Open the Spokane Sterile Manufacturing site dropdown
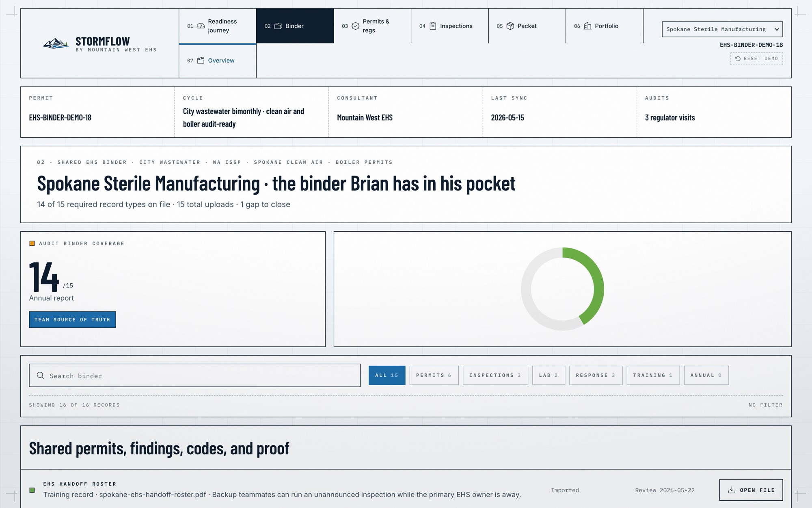Image resolution: width=812 pixels, height=508 pixels. [722, 29]
